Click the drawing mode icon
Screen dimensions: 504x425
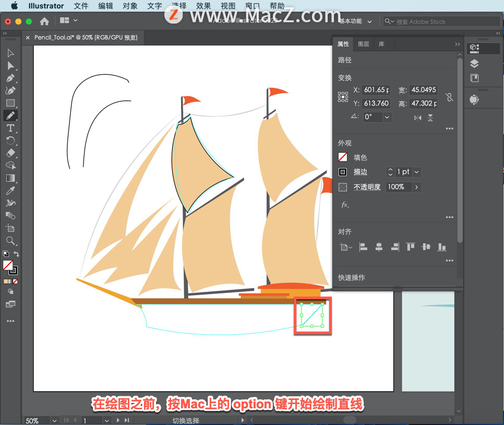(x=10, y=291)
